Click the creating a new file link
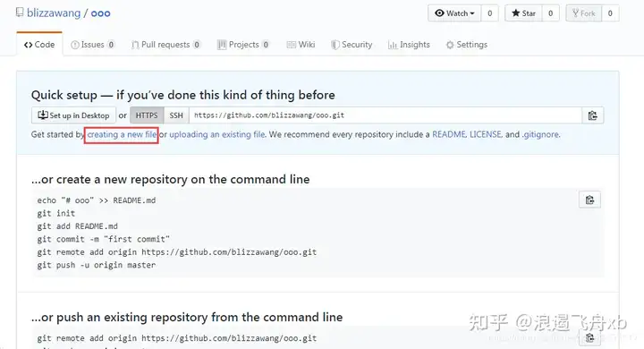The height and width of the screenshot is (349, 644). (x=122, y=134)
